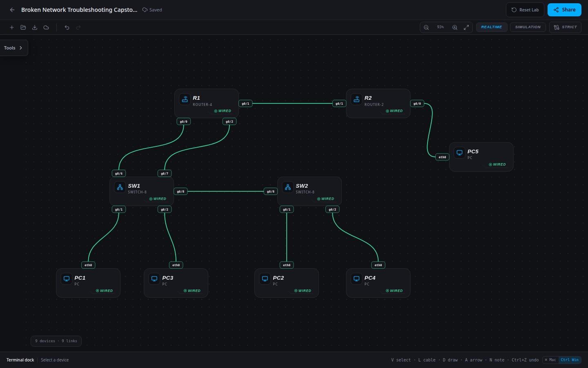Click the plus icon to add new
This screenshot has width=588, height=368.
[x=12, y=27]
